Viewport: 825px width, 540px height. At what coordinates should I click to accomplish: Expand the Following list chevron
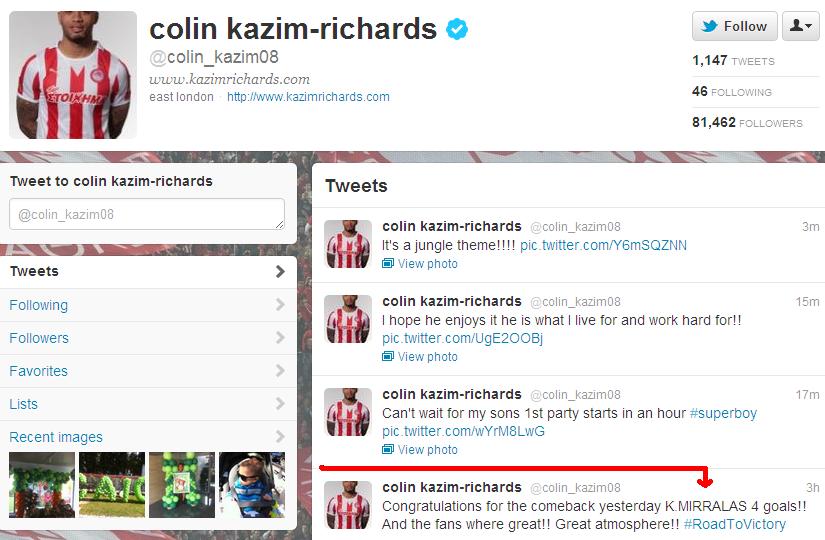tap(280, 305)
